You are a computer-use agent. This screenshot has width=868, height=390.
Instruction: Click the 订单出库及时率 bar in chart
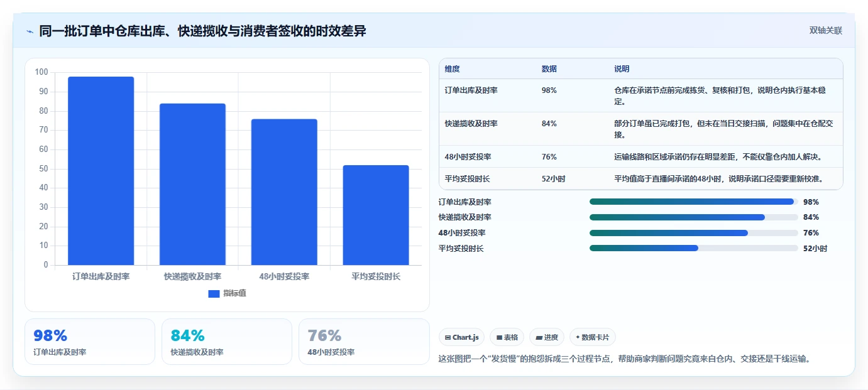[x=101, y=171]
